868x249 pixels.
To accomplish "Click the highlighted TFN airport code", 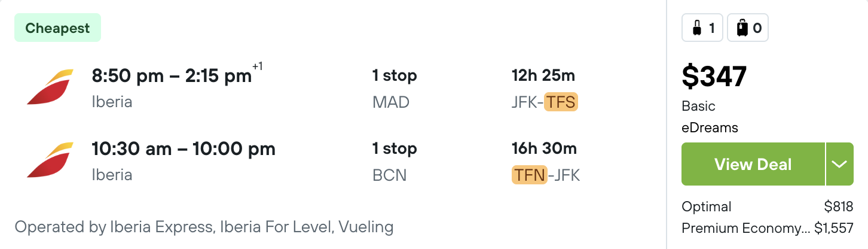I will 530,175.
